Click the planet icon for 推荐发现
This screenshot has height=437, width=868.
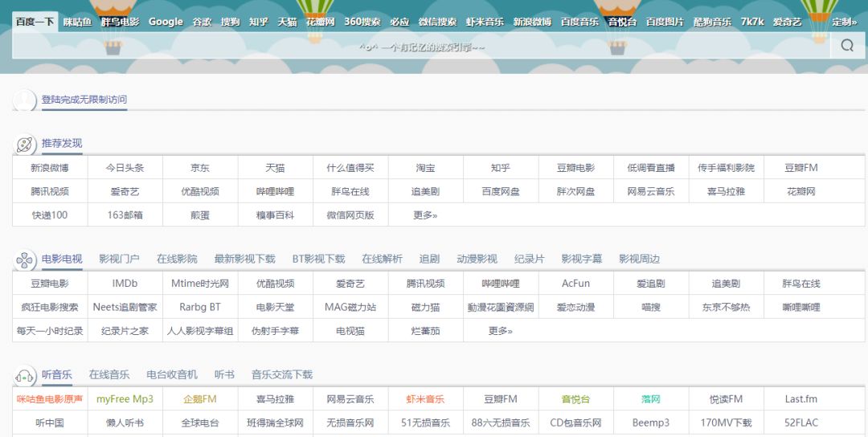point(25,145)
